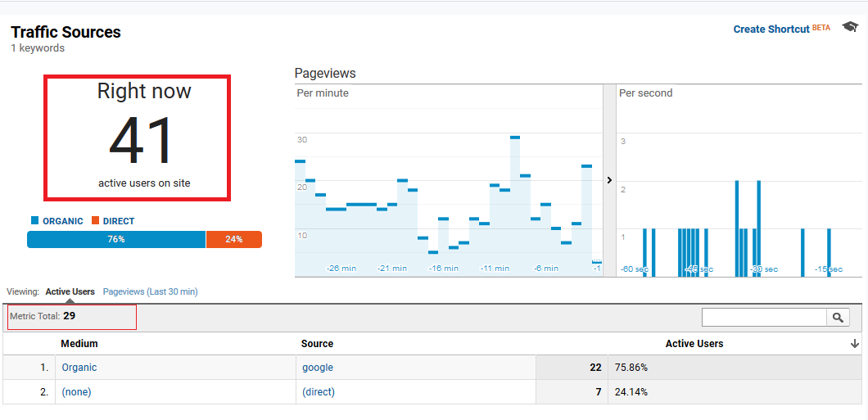
Task: Click the Metric Total value 29
Action: 70,316
